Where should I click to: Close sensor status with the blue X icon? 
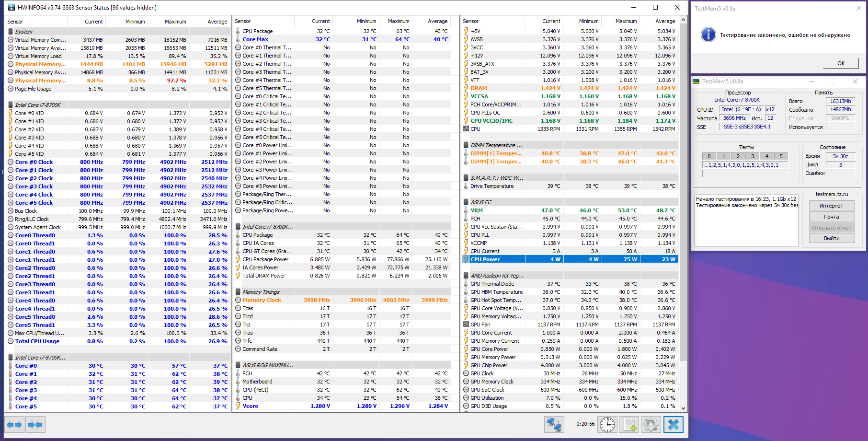[673, 425]
